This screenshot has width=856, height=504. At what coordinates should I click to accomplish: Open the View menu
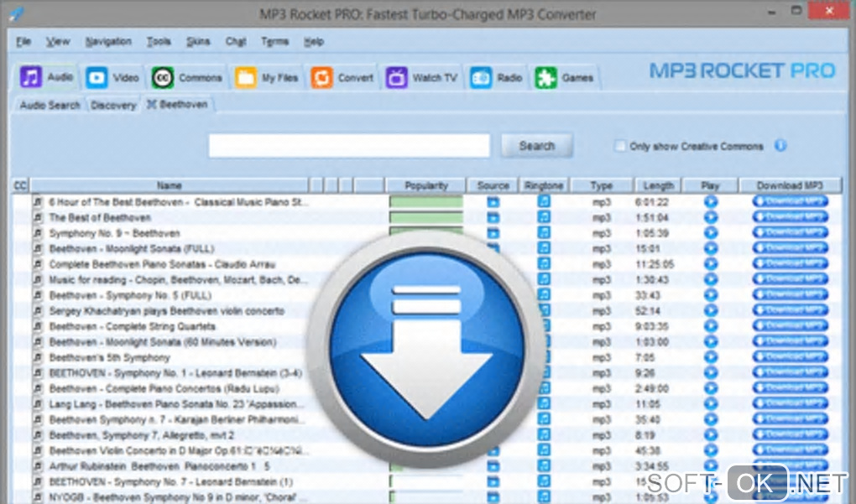(57, 41)
